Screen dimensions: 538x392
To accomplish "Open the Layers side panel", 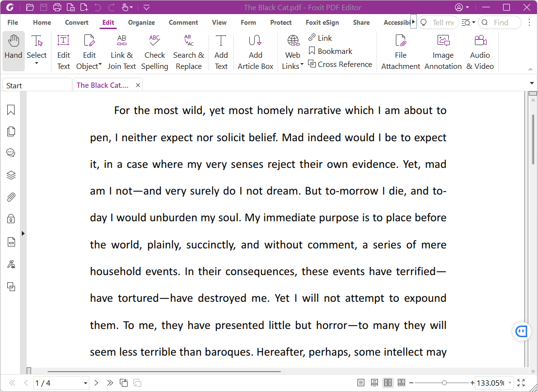I will (11, 175).
